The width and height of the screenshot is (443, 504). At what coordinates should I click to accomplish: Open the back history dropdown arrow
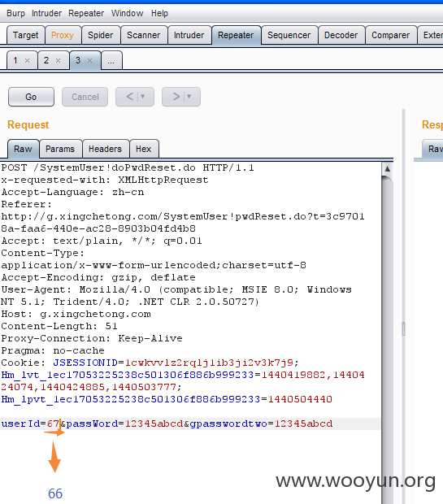coord(143,97)
